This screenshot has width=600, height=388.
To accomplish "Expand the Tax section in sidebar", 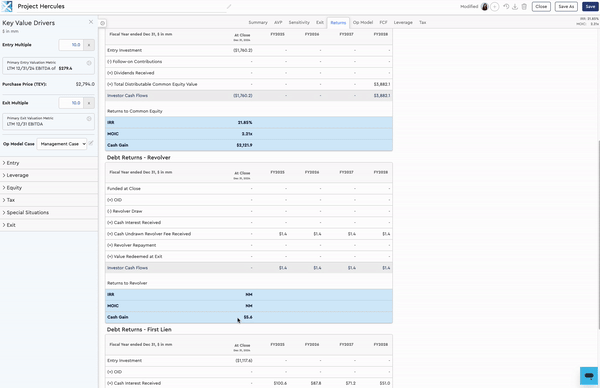I will [x=49, y=200].
